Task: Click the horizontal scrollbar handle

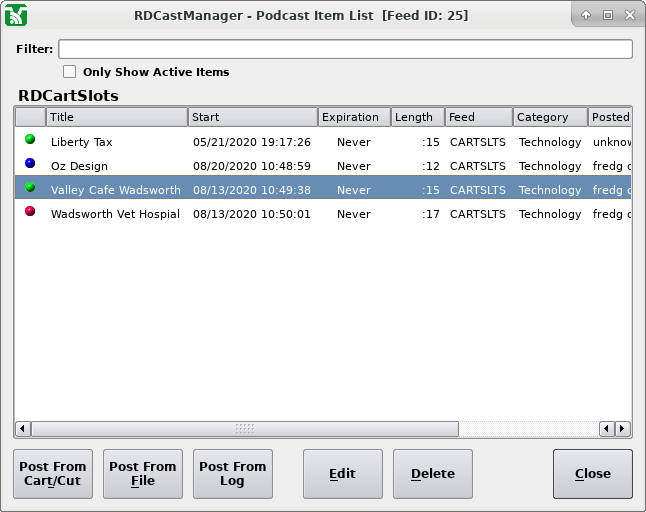Action: click(245, 429)
